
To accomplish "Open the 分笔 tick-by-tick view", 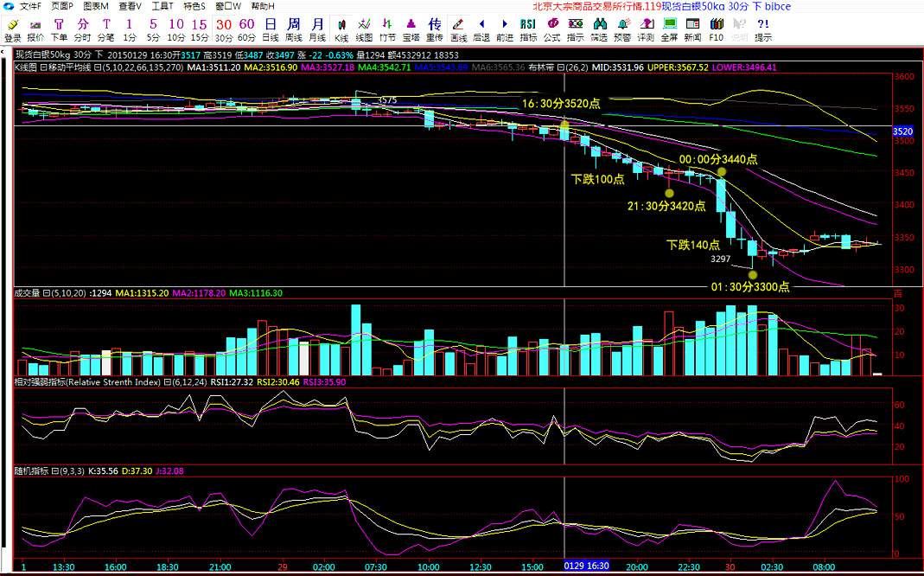I will point(106,30).
